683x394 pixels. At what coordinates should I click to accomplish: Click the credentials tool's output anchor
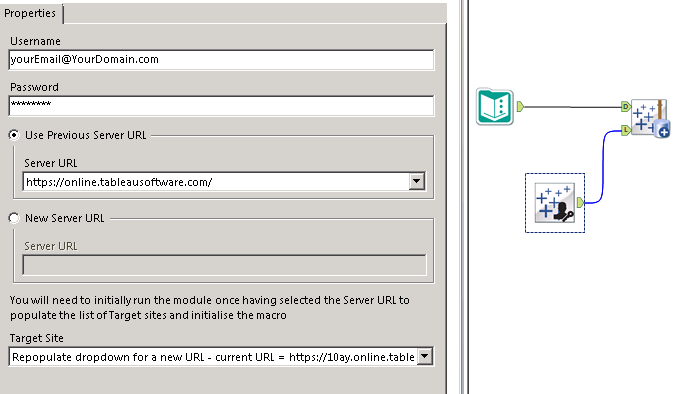[580, 202]
